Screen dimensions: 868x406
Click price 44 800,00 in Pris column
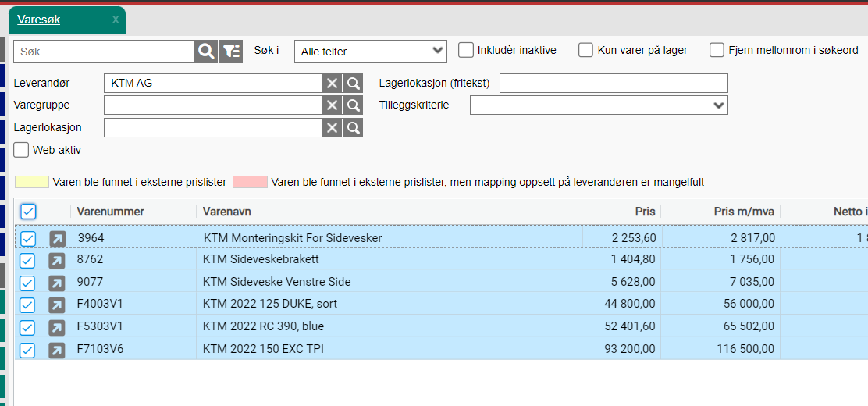coord(630,304)
